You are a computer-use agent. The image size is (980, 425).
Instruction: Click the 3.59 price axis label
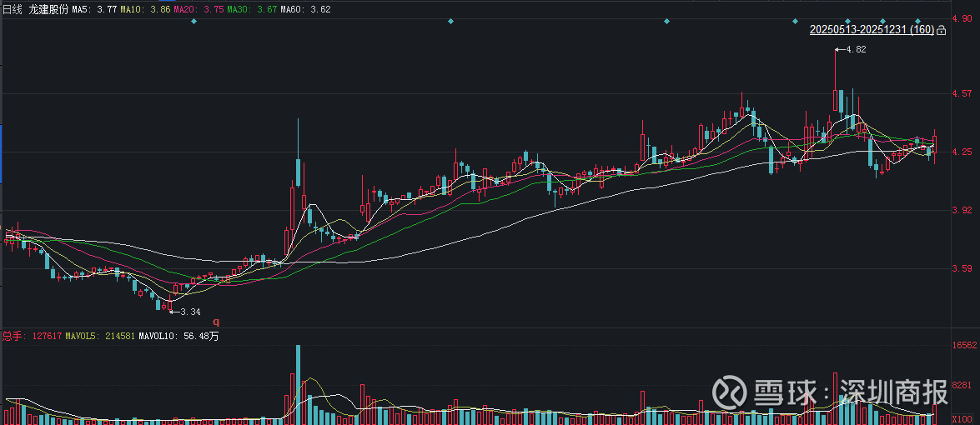tap(960, 268)
